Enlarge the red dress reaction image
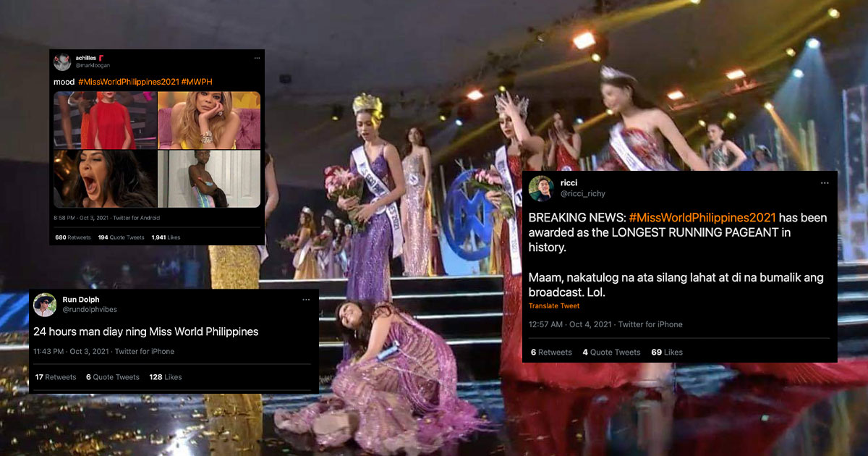 [x=104, y=119]
